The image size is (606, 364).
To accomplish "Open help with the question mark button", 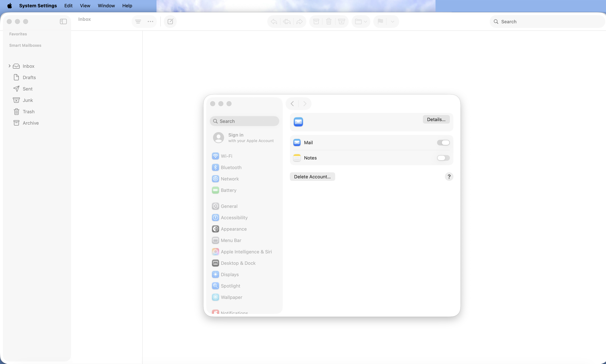I will [x=449, y=177].
